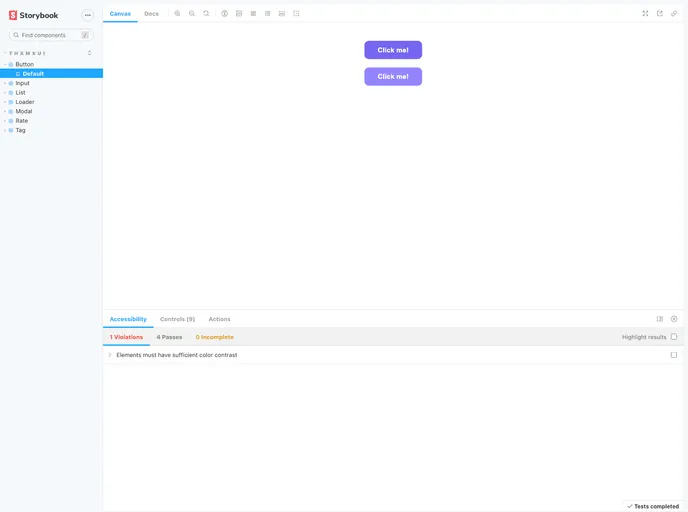The height and width of the screenshot is (512, 688).
Task: Show the 1 Violations results
Action: [126, 337]
